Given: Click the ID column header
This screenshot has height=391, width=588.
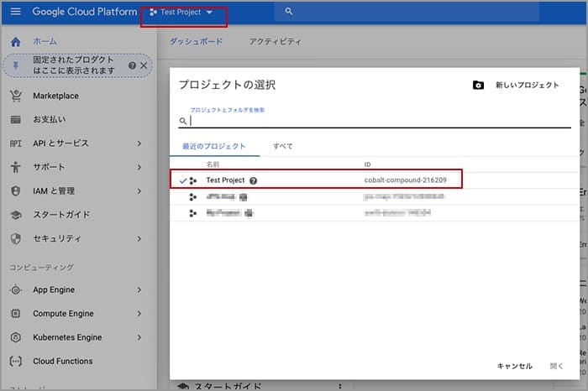Looking at the screenshot, I should [367, 164].
